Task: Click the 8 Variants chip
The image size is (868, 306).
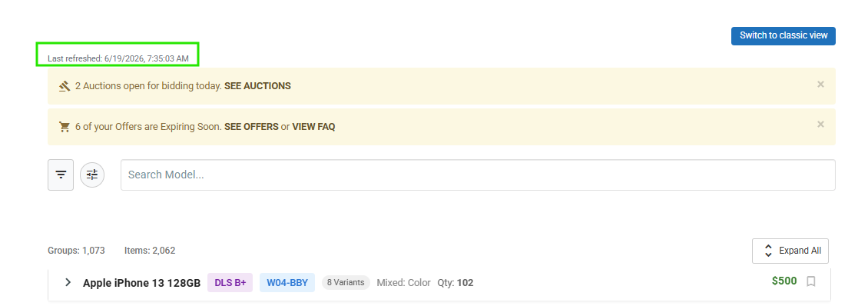Action: pyautogui.click(x=346, y=282)
